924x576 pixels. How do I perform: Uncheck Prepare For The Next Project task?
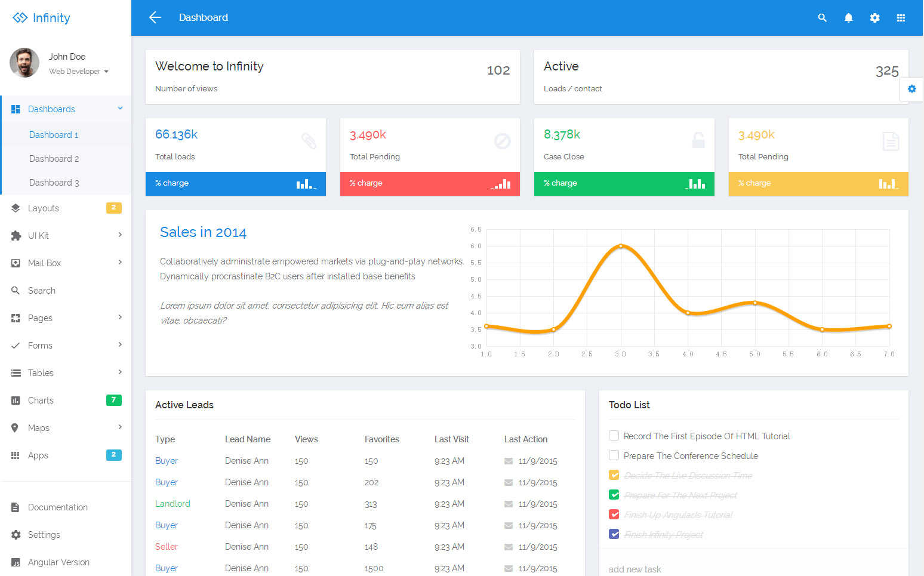click(x=614, y=495)
